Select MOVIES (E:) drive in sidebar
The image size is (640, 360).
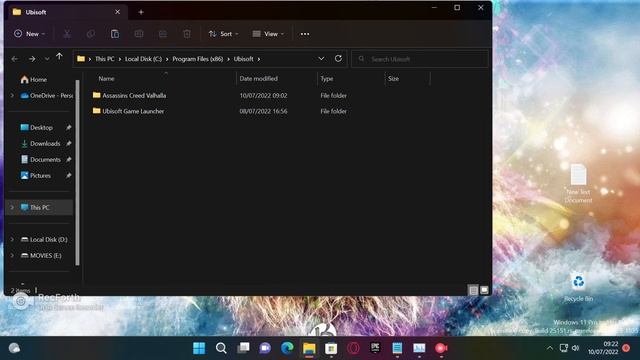[41, 256]
